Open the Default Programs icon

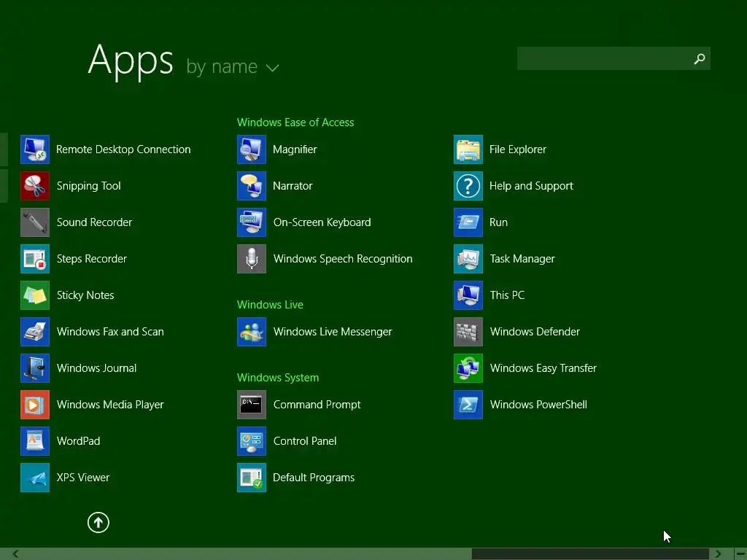click(x=252, y=478)
